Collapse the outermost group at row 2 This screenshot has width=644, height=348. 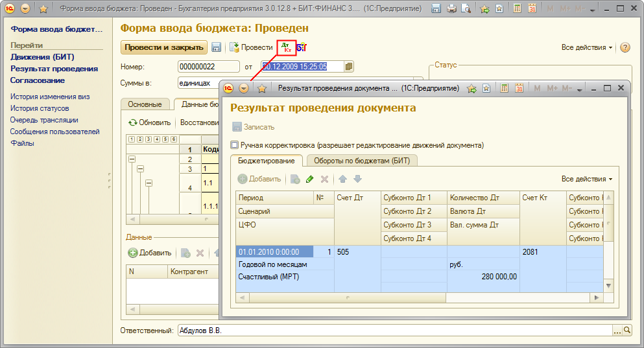click(132, 159)
